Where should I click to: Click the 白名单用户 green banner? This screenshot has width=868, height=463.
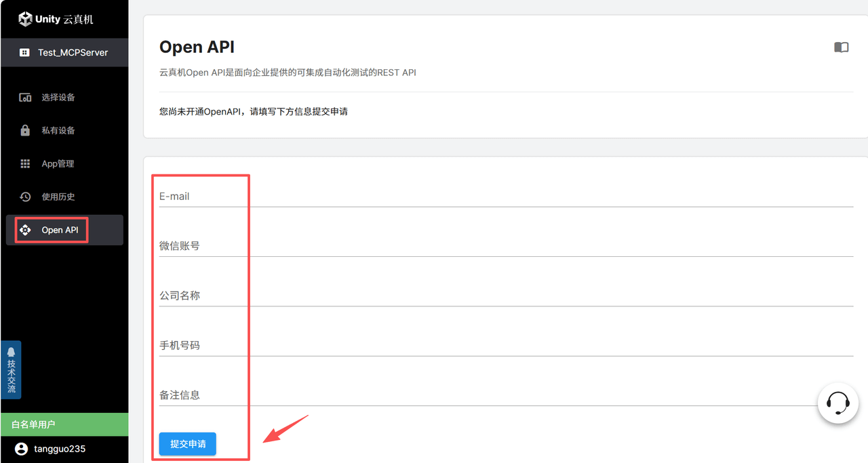[x=64, y=424]
